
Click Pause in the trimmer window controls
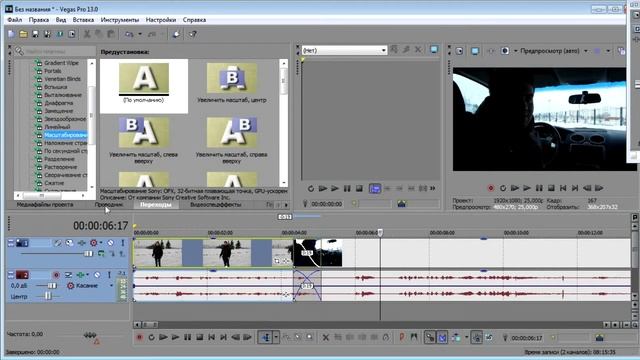click(x=347, y=188)
